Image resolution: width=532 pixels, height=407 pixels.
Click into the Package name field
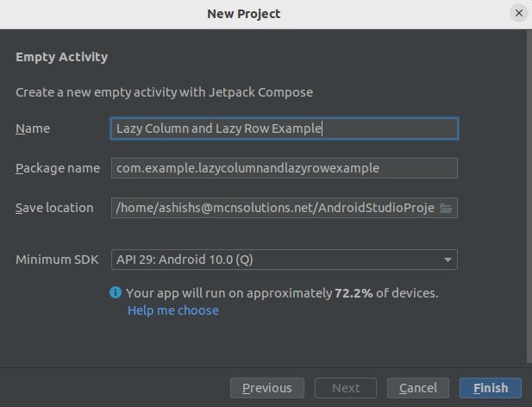coord(285,168)
